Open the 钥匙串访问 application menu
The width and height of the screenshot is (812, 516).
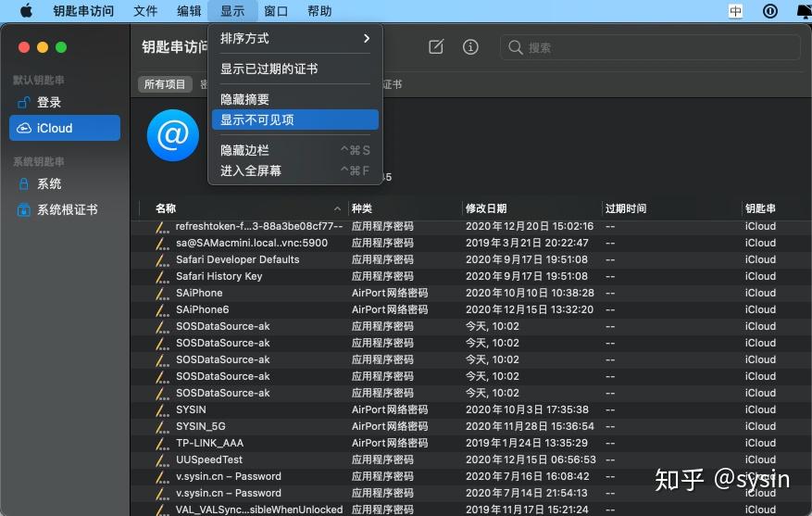(x=83, y=11)
